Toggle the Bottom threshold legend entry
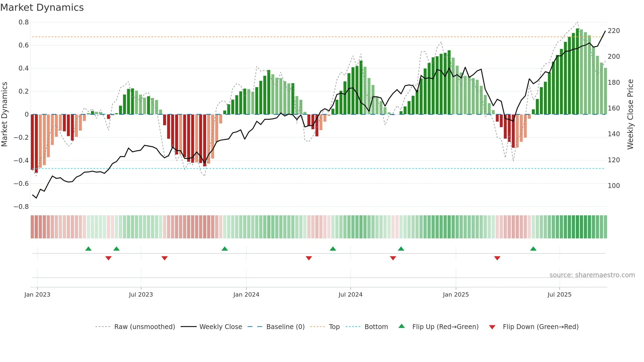Screen dimensions: 644x362 pos(367,327)
